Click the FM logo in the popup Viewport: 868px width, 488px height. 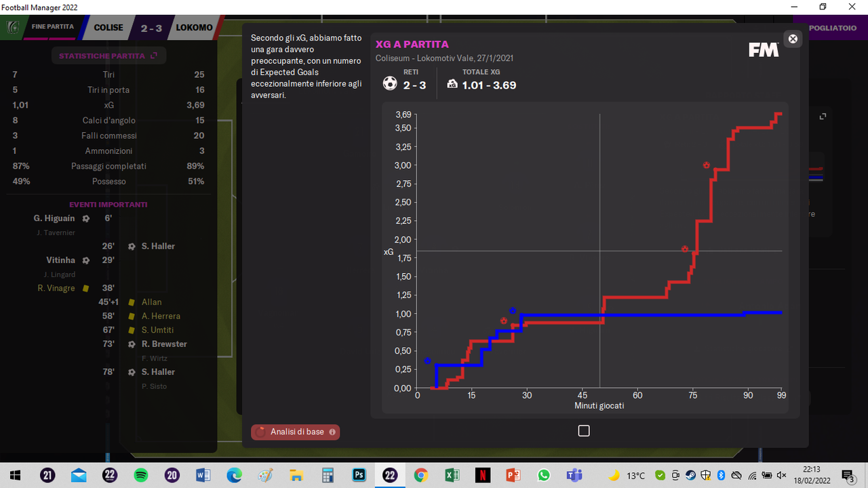763,49
